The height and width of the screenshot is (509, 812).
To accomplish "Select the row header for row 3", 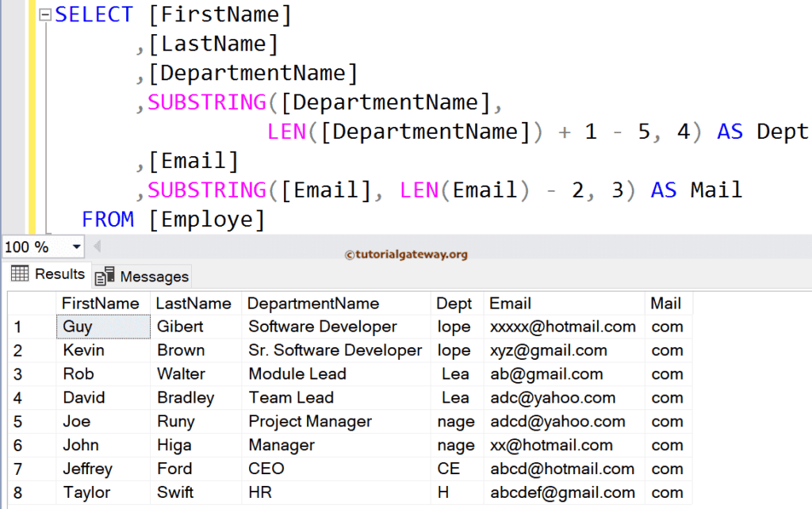I will point(32,373).
